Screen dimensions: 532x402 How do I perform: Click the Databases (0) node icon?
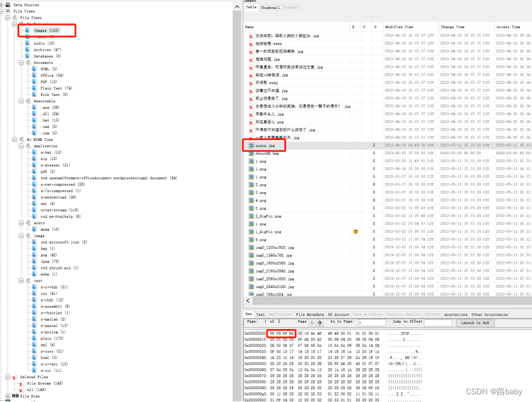pyautogui.click(x=28, y=56)
